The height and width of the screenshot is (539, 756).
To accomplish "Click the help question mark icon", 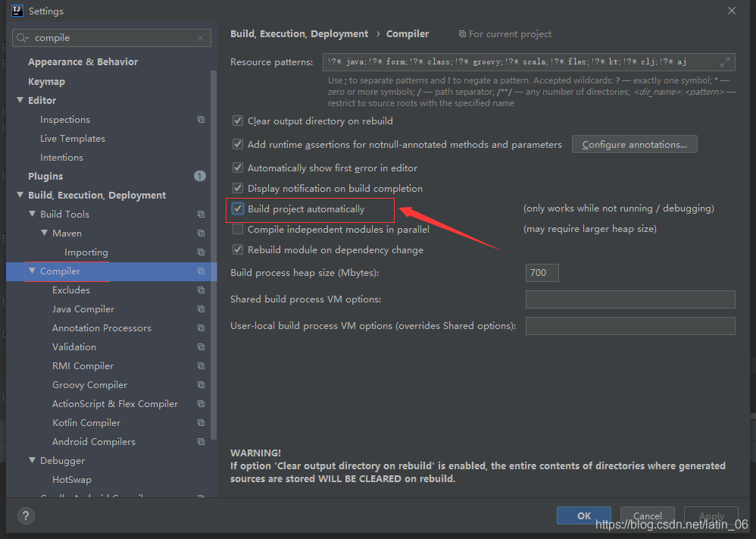I will 25,516.
